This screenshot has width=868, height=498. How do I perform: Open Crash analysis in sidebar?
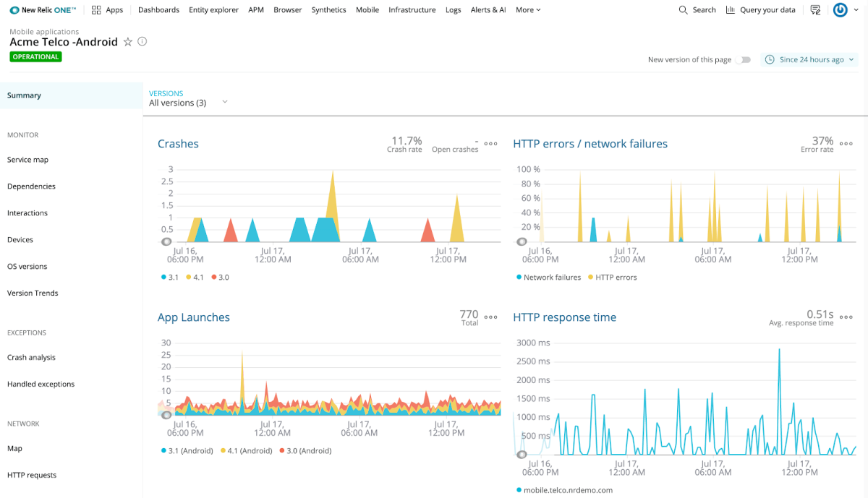[31, 358]
